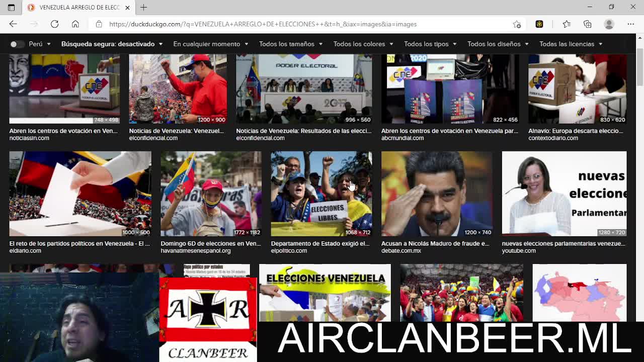Open a new tab with plus button
This screenshot has width=644, height=362.
[143, 7]
